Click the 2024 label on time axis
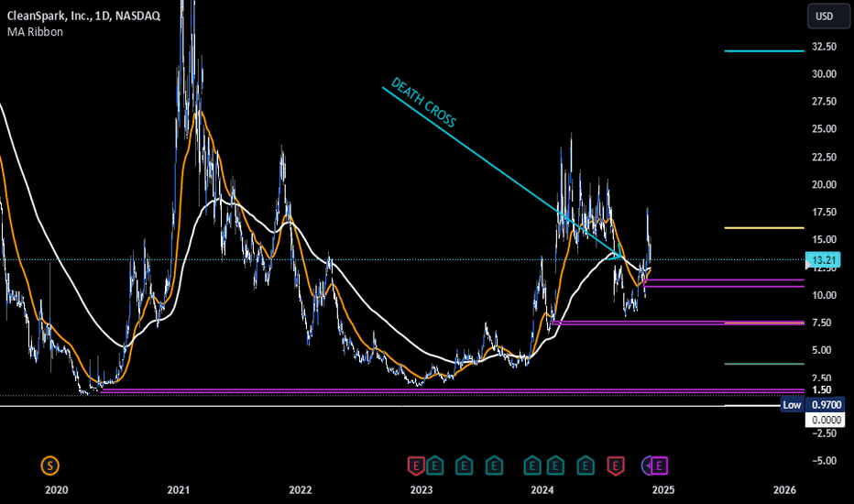Image resolution: width=854 pixels, height=504 pixels. [x=542, y=490]
